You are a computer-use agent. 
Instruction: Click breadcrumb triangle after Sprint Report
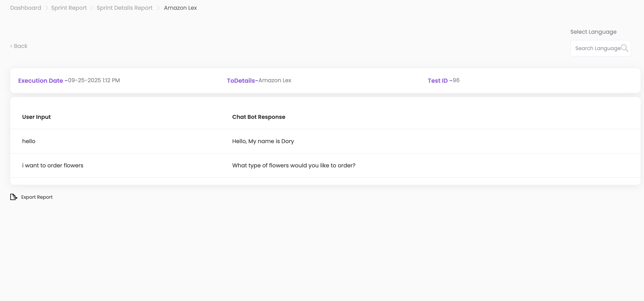tap(92, 8)
